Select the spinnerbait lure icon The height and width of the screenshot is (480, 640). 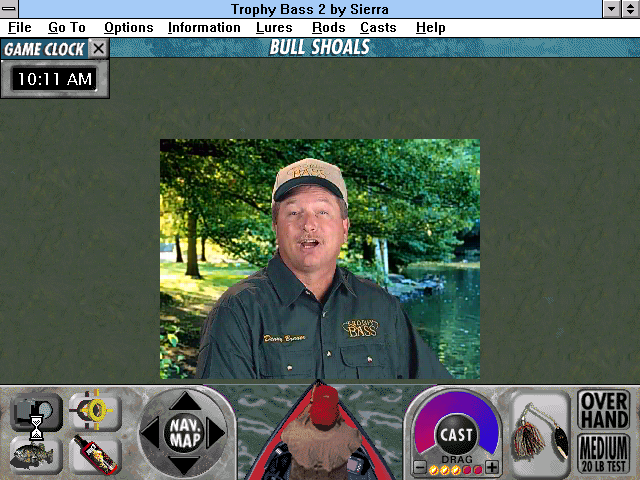click(x=540, y=434)
